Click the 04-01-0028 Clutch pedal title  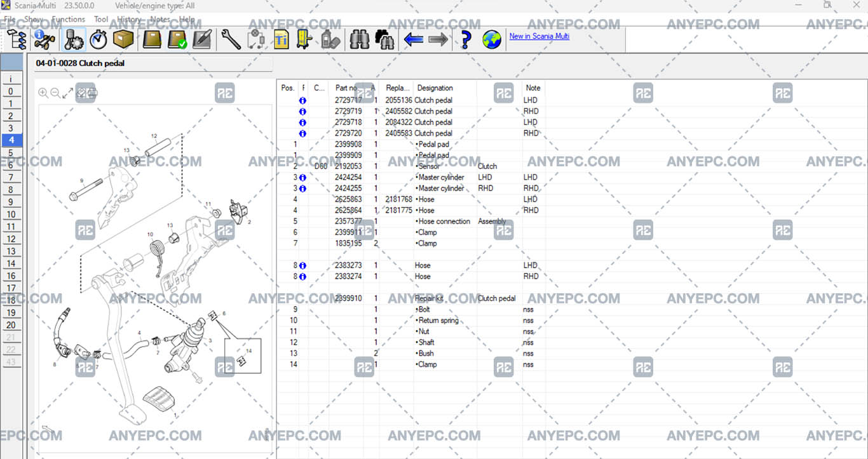click(80, 63)
